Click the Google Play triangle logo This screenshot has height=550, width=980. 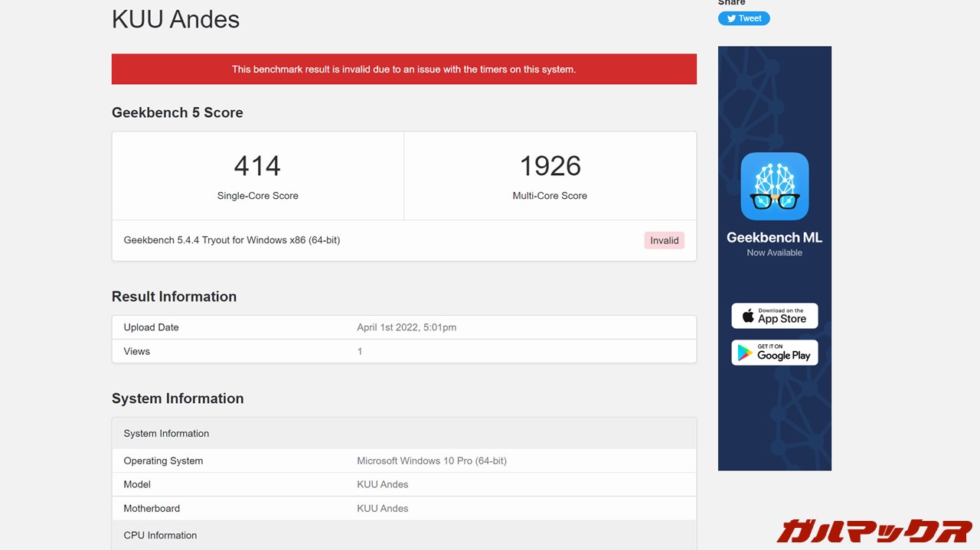coord(744,352)
